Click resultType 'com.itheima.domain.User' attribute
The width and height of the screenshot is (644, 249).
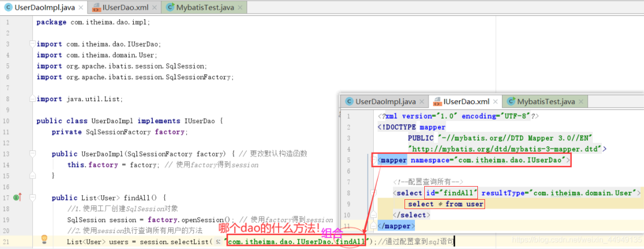pyautogui.click(x=558, y=193)
